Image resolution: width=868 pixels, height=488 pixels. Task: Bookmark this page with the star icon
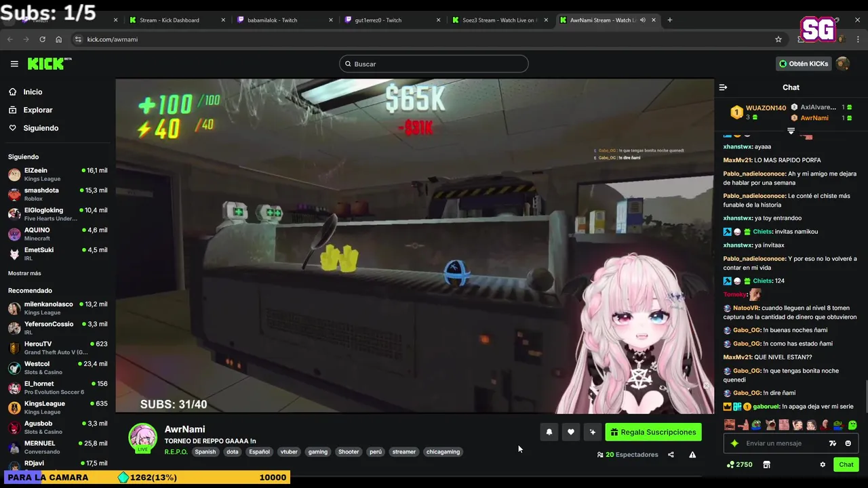point(778,39)
